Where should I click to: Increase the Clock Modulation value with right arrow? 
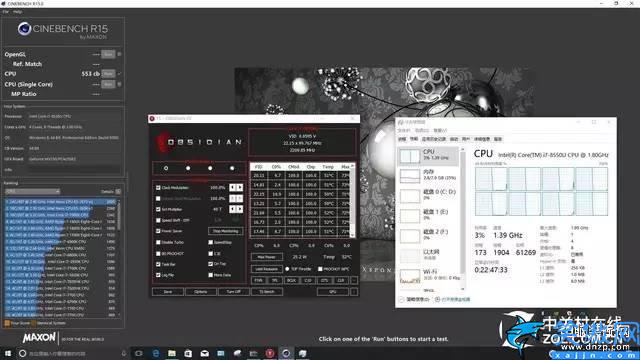[240, 187]
